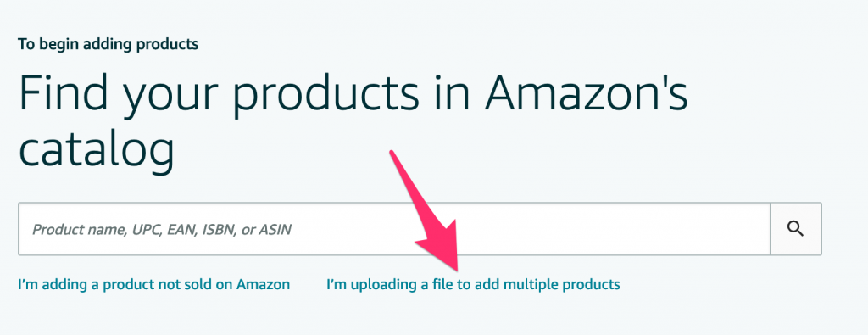This screenshot has height=335, width=868.
Task: Submit search with the search button
Action: 795,229
